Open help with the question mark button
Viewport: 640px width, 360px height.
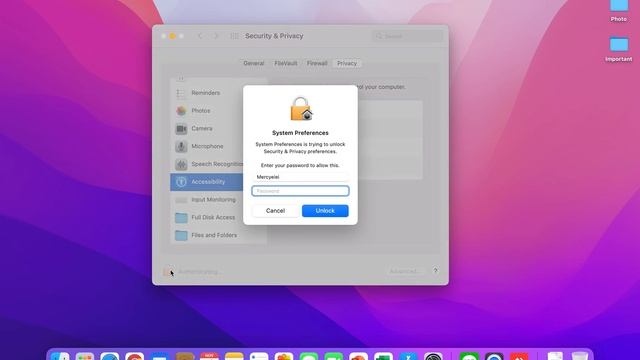tap(436, 271)
